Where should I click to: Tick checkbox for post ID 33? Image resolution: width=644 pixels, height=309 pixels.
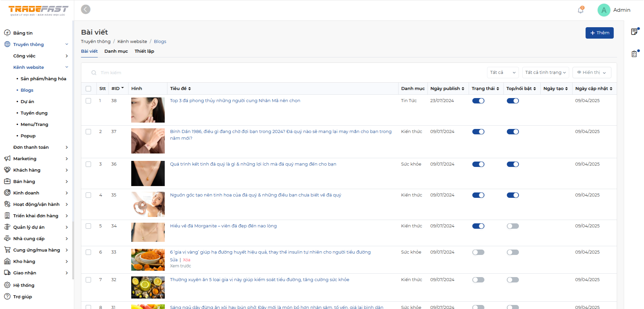[x=88, y=252]
